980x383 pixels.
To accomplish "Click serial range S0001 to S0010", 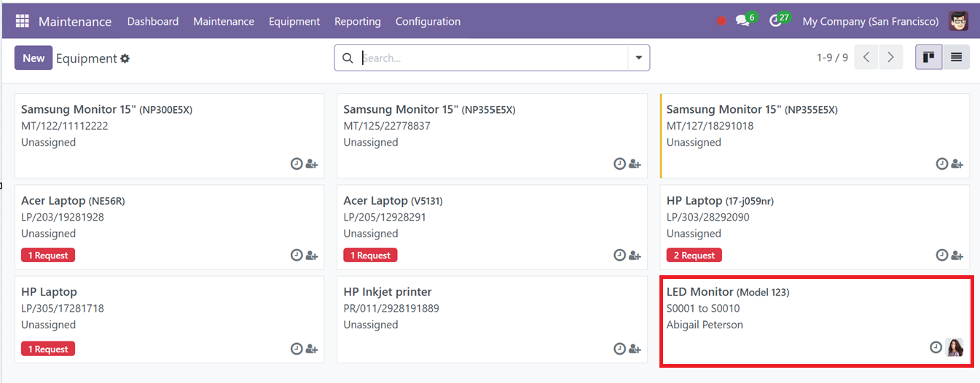I will pos(703,309).
